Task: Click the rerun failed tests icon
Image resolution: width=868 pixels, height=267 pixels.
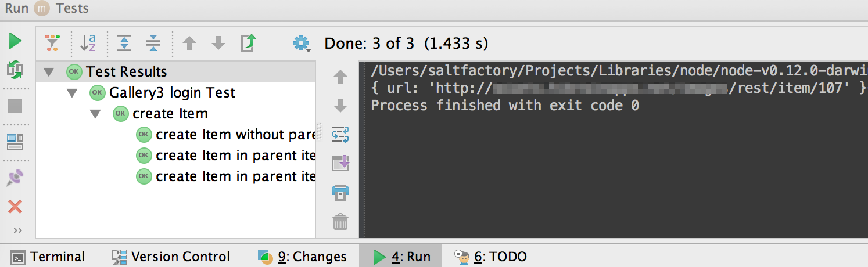Action: (15, 70)
